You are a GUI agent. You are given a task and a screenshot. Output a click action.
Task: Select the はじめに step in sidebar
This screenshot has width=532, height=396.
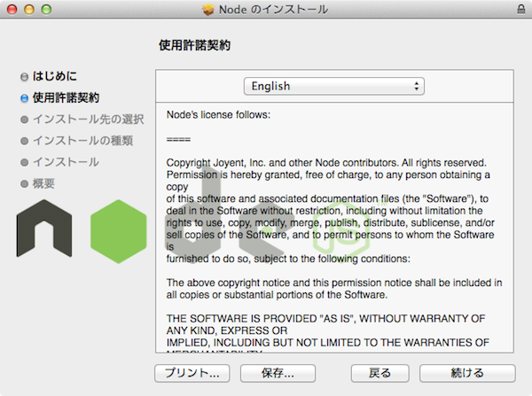click(x=55, y=76)
